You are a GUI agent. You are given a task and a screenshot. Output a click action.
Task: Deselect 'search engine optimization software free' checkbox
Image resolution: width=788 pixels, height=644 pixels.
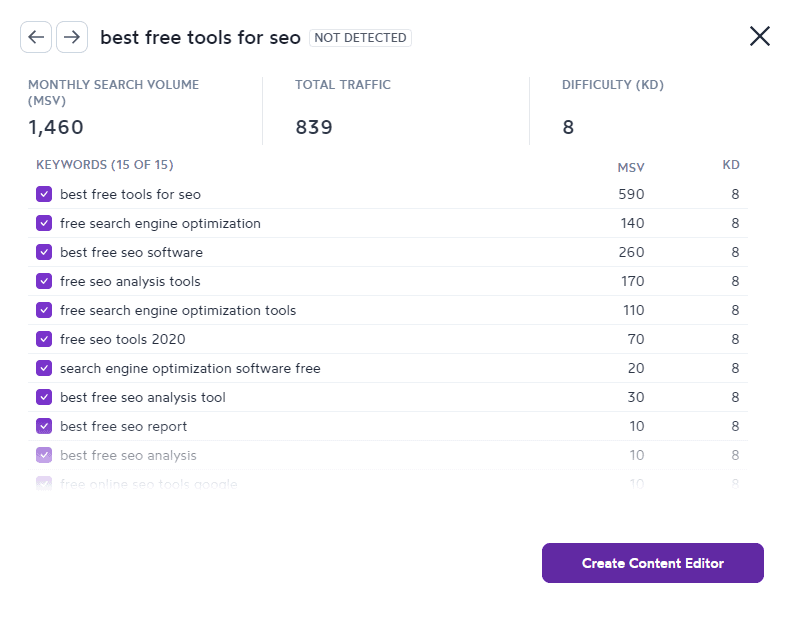pos(44,368)
